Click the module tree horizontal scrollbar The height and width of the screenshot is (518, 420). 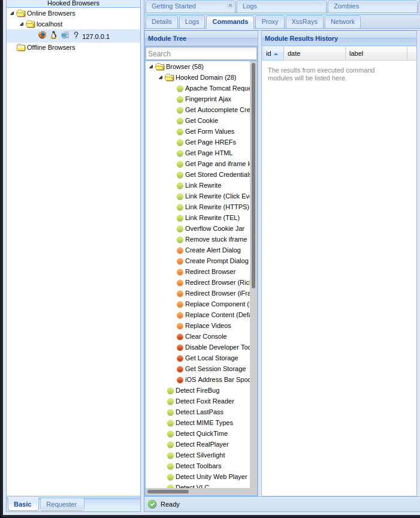tap(168, 492)
